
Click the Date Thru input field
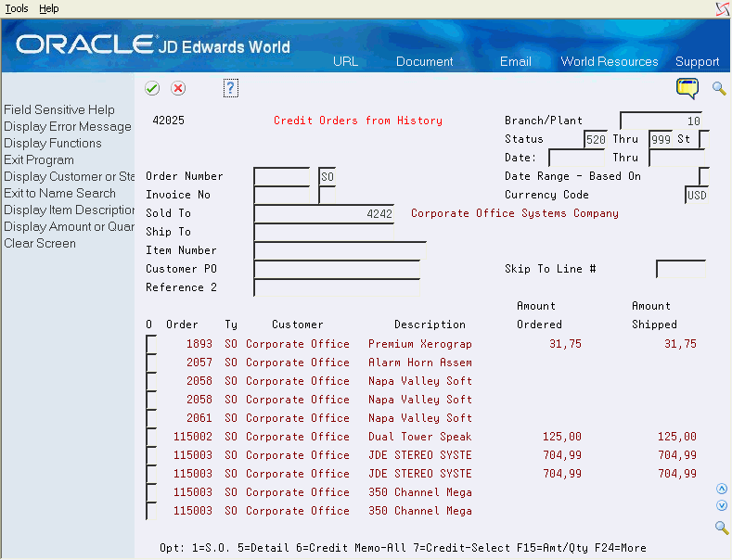coord(677,158)
